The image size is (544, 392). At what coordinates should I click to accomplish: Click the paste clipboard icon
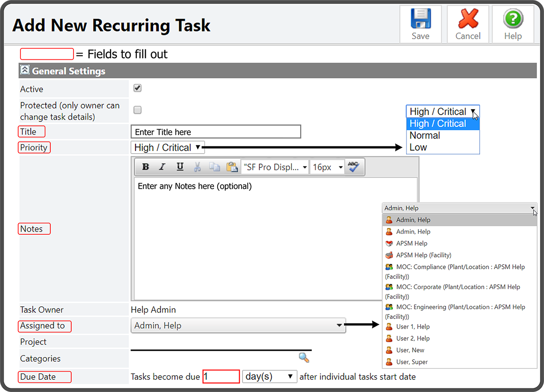(x=232, y=167)
